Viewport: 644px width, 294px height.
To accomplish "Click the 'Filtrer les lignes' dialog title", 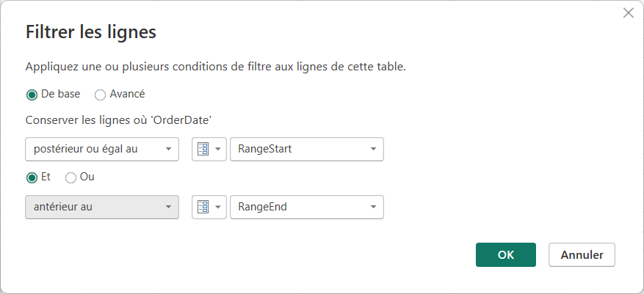I will tap(91, 32).
